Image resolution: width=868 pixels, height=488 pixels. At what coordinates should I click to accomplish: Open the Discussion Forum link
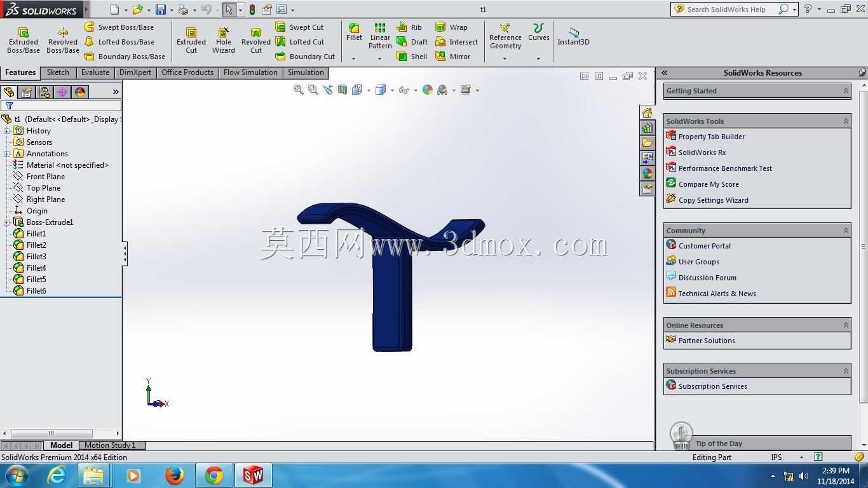707,278
